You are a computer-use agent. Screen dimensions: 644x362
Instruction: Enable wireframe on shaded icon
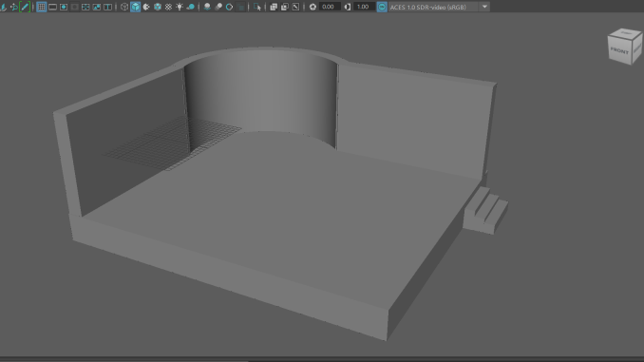pyautogui.click(x=158, y=7)
